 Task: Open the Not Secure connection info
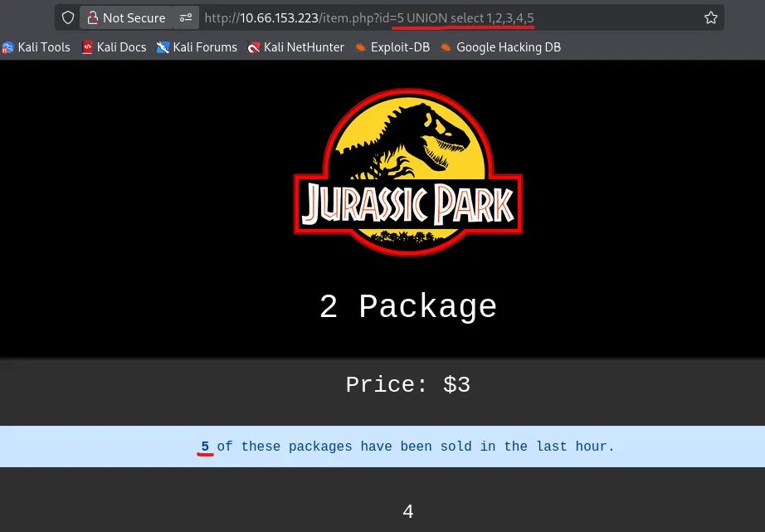coord(92,17)
